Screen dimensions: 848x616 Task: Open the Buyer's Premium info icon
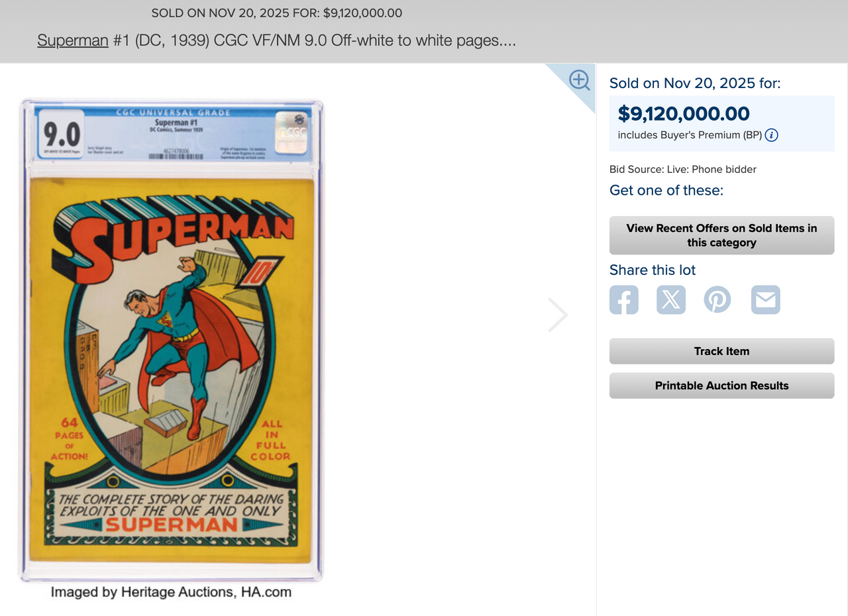coord(772,135)
